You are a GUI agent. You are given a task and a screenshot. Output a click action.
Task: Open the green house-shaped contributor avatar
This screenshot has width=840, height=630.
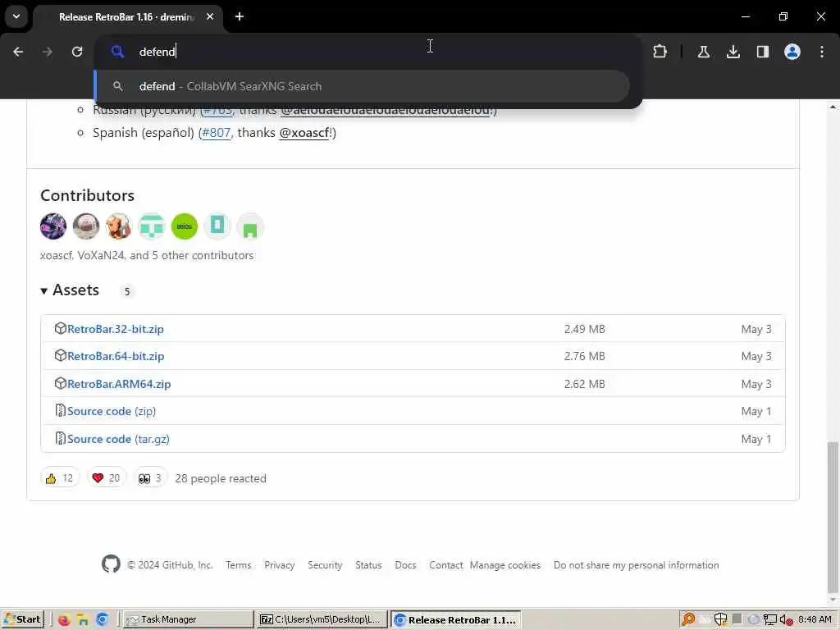250,226
